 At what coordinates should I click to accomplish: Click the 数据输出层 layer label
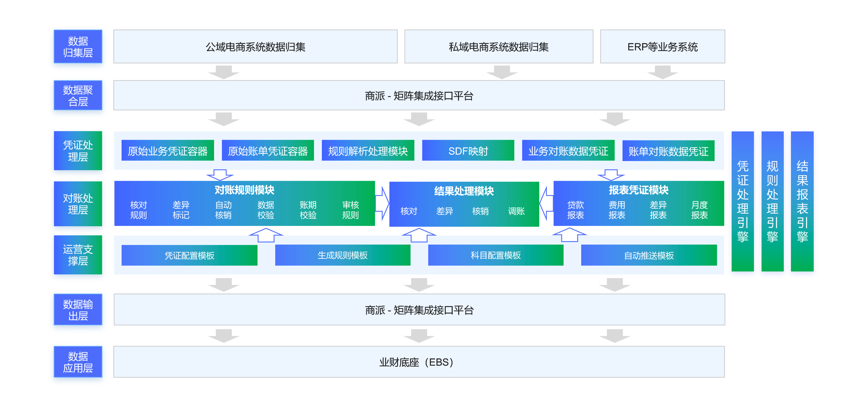(x=78, y=310)
